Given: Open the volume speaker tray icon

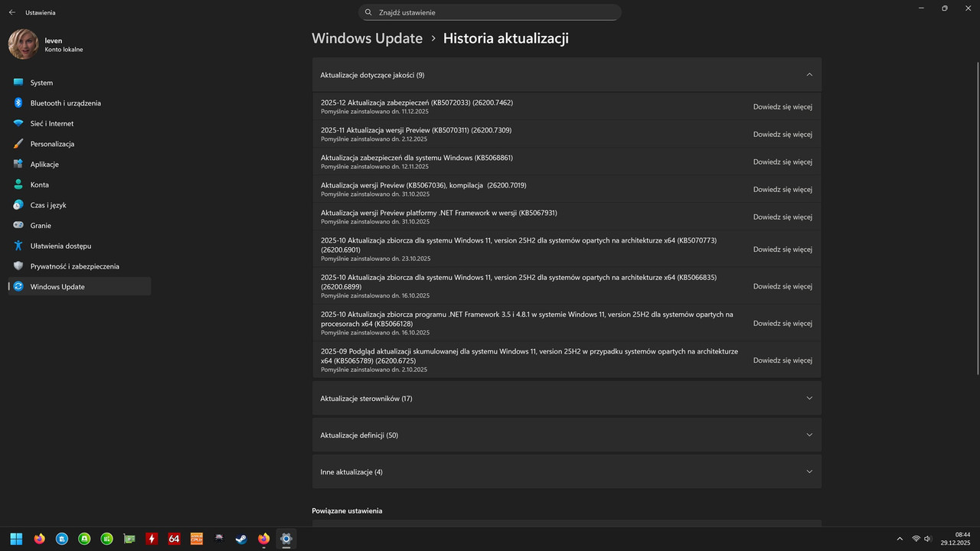Looking at the screenshot, I should [x=928, y=539].
